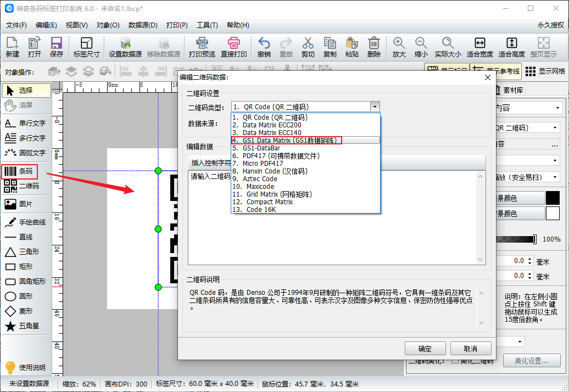Image resolution: width=569 pixels, height=392 pixels.
Task: Collapse the 二维码类型 dropdown arrow
Action: 375,107
